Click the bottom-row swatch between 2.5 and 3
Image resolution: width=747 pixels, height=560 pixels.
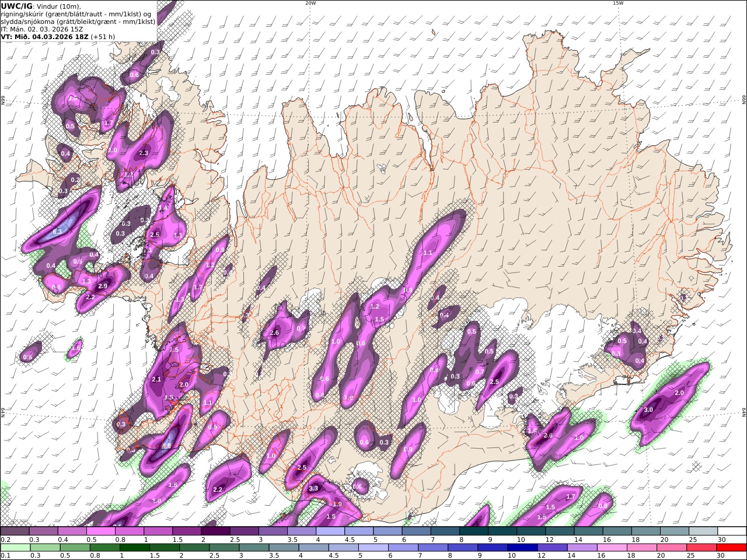(x=224, y=548)
